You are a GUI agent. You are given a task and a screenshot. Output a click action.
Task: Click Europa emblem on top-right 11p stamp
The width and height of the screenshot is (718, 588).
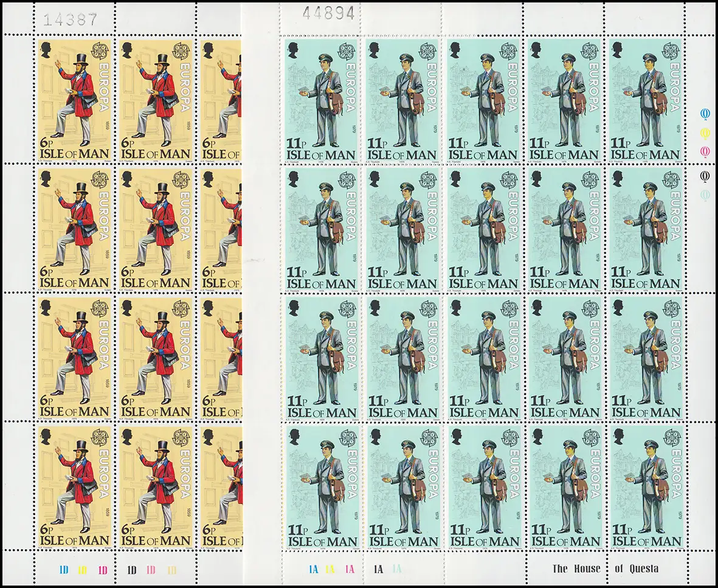[671, 50]
